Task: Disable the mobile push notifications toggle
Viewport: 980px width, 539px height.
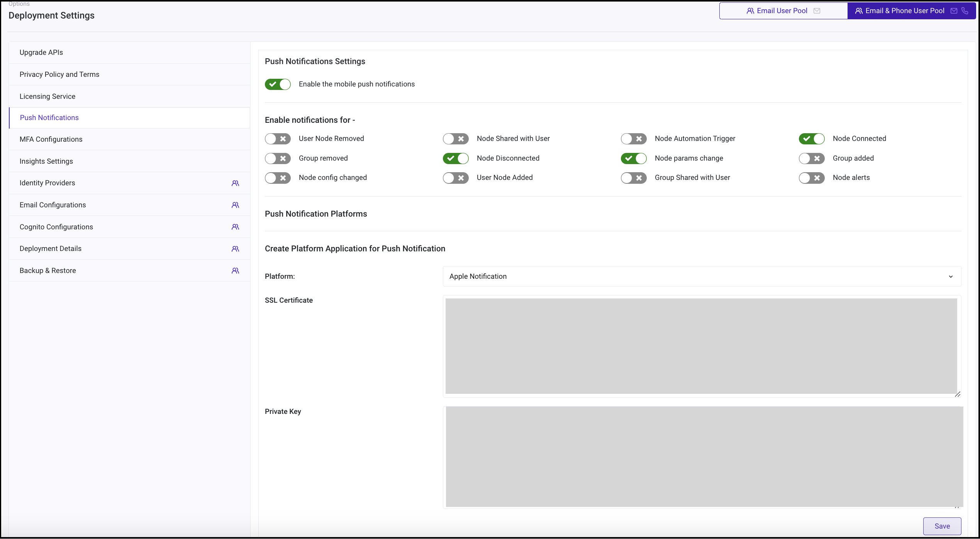Action: pyautogui.click(x=278, y=84)
